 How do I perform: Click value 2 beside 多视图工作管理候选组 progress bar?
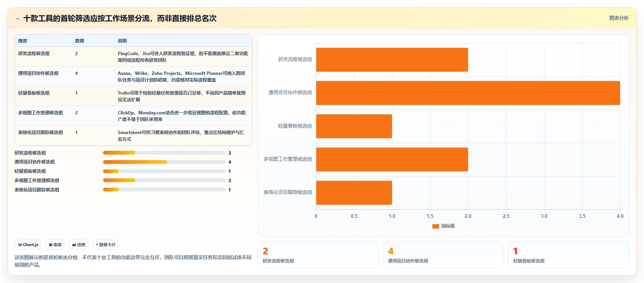(230, 180)
